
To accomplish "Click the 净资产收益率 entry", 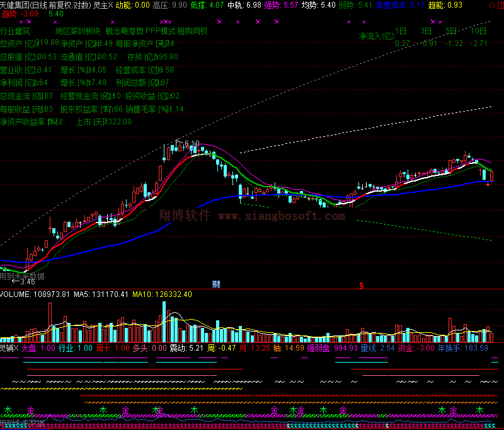I will [x=31, y=122].
